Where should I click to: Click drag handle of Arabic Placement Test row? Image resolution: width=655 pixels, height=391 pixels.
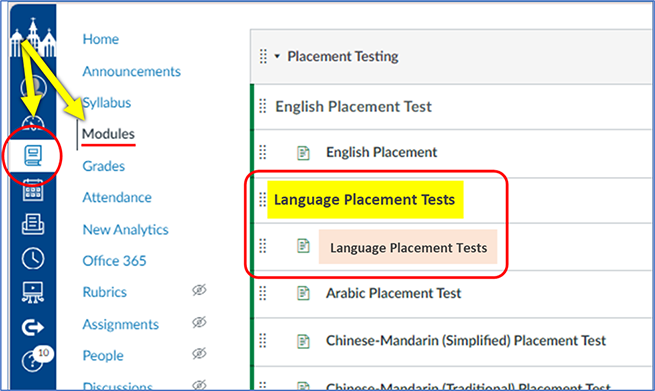263,293
